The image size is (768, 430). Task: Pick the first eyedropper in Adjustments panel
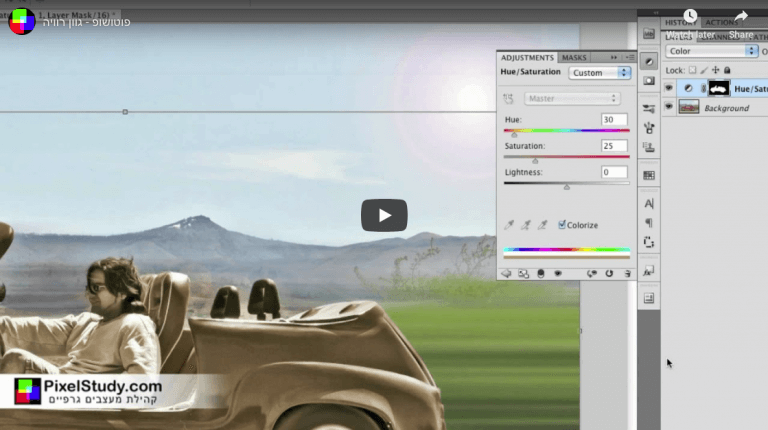pyautogui.click(x=509, y=225)
